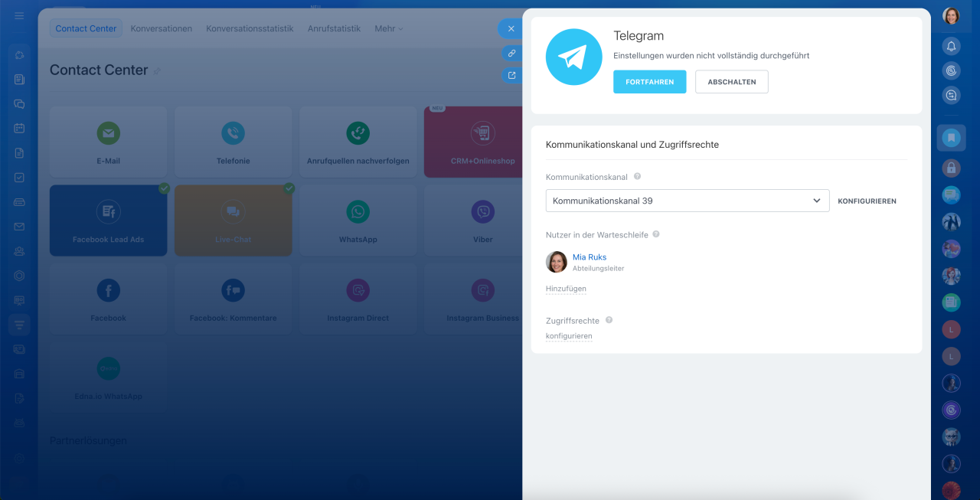Open Anrufquellen nachverfolgen card
Screen dimensions: 980x500
click(358, 142)
